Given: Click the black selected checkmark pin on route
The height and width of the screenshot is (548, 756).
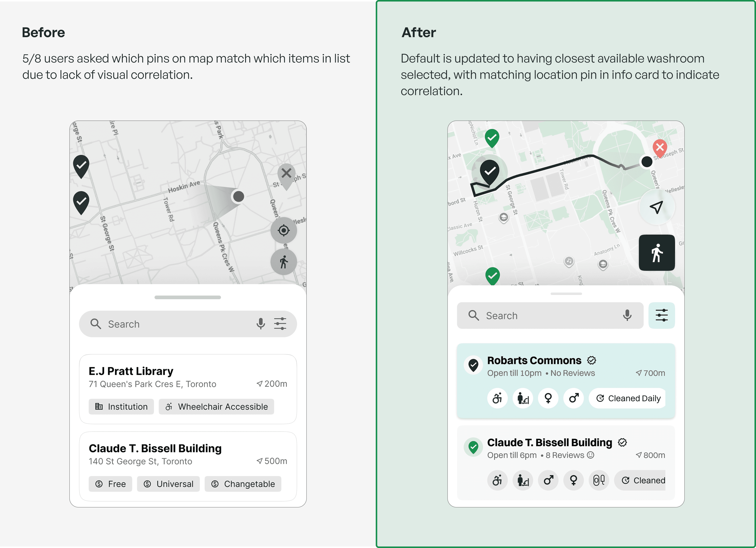Looking at the screenshot, I should [x=489, y=171].
